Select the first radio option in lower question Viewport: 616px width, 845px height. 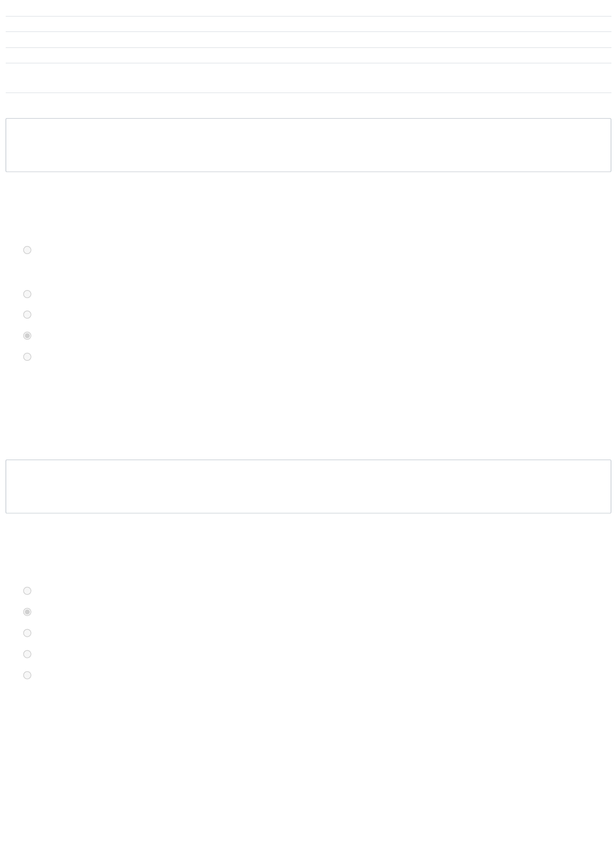27,591
